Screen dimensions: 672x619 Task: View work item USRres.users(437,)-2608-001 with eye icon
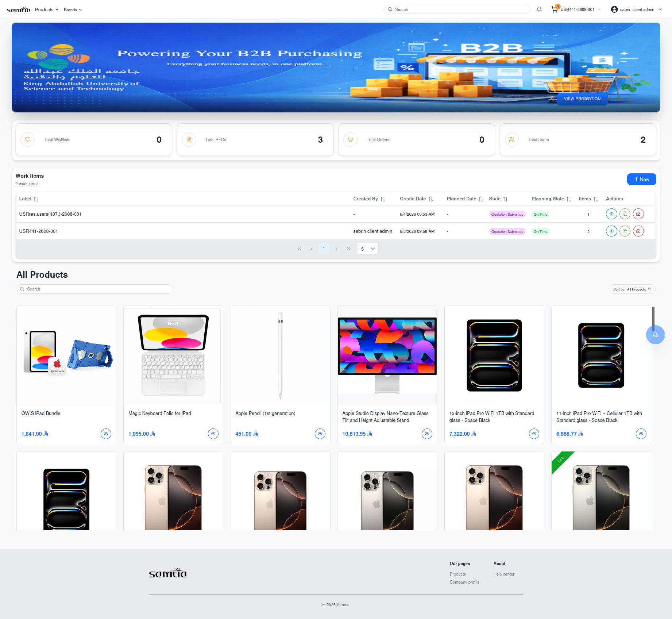pyautogui.click(x=611, y=214)
